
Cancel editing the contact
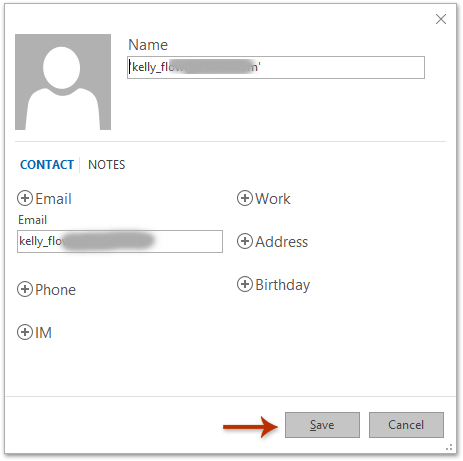pyautogui.click(x=406, y=425)
